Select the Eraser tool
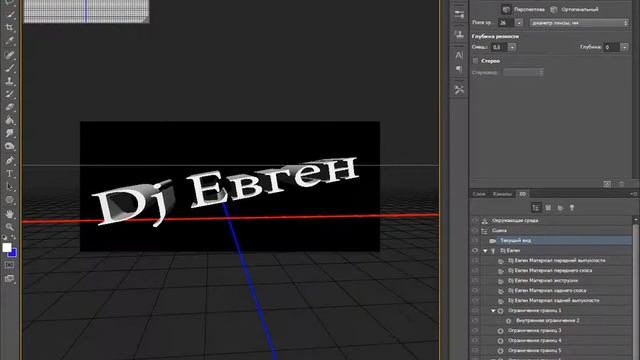Image resolution: width=640 pixels, height=360 pixels. tap(9, 107)
